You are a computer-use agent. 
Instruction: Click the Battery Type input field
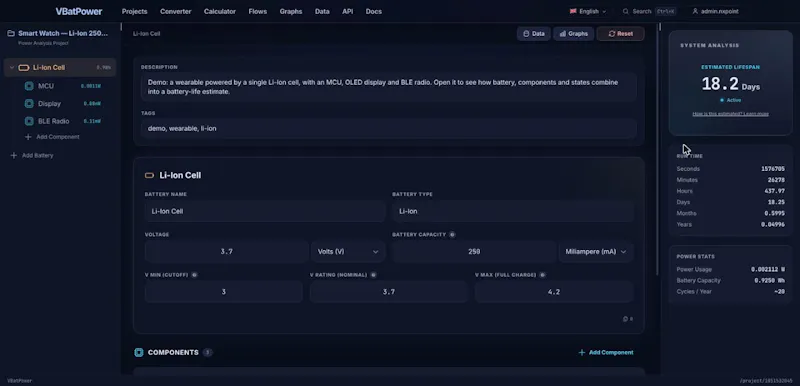pyautogui.click(x=513, y=211)
